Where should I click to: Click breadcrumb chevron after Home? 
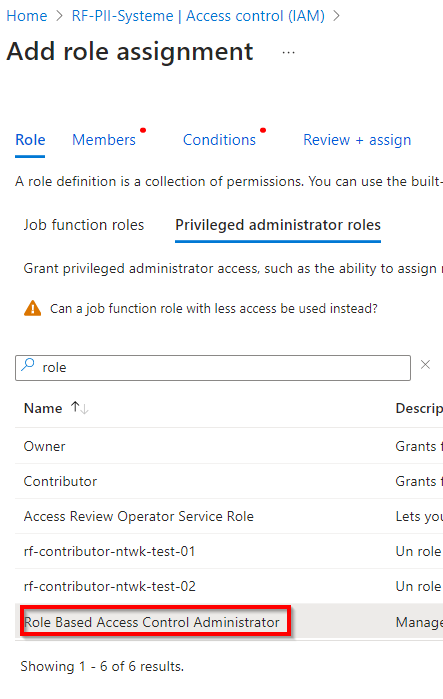coord(59,16)
